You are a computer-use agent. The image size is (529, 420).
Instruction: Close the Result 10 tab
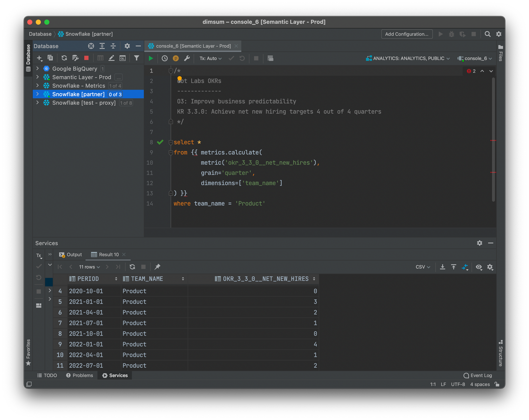point(124,254)
